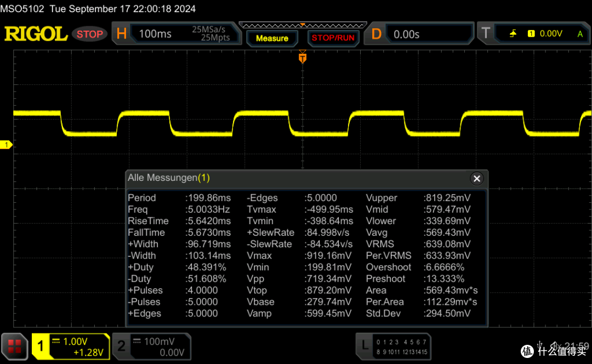Click the RIGOL logo
Viewport: 592px width, 364px height.
point(36,34)
